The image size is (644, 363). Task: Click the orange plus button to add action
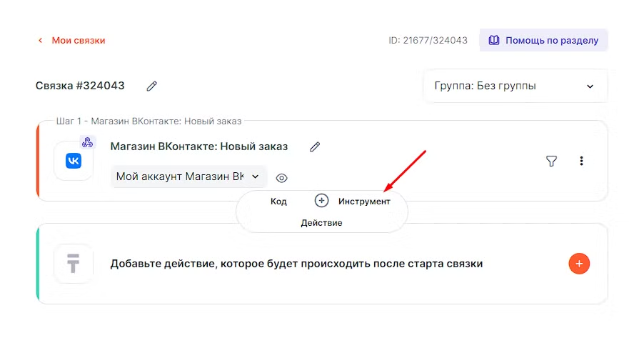[579, 264]
